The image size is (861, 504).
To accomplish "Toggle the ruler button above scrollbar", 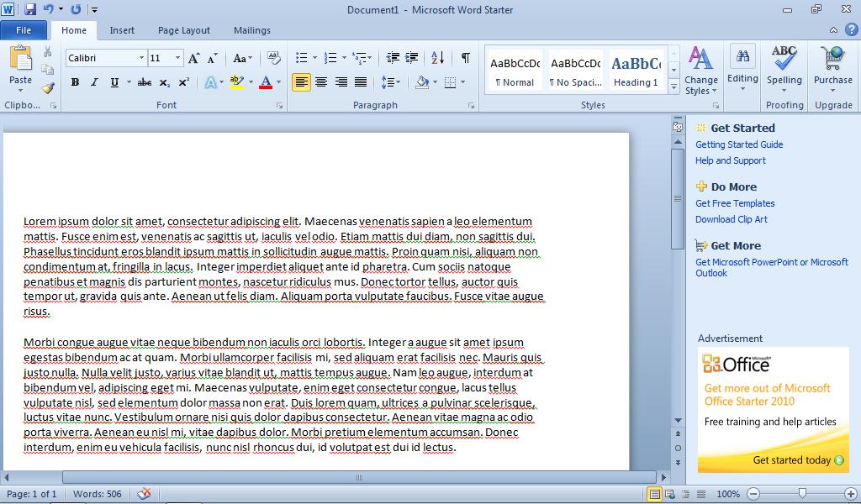I will click(x=679, y=127).
